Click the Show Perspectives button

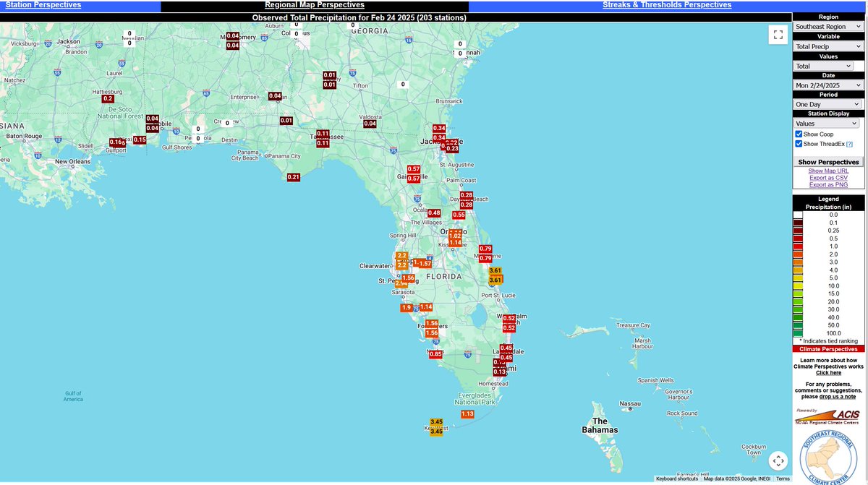827,162
